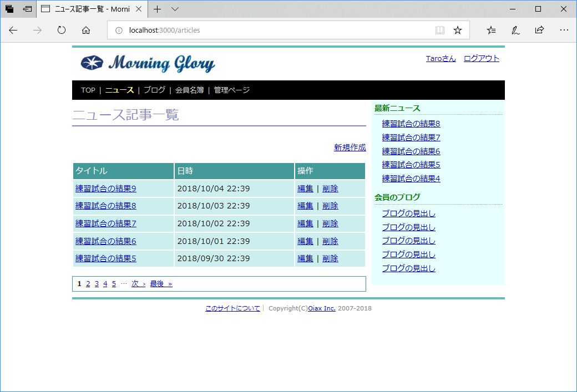
Task: Edit 練習試合の結果9 via its 編集 link
Action: pos(306,189)
